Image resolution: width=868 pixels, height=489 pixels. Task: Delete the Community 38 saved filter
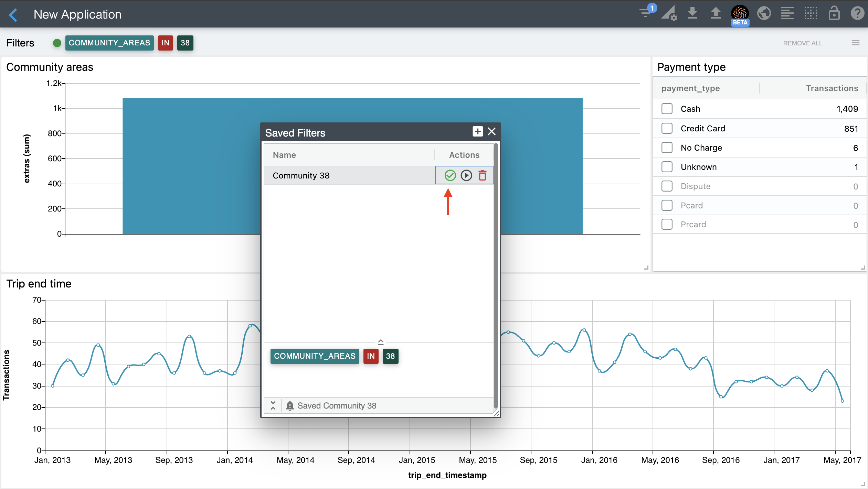coord(483,175)
